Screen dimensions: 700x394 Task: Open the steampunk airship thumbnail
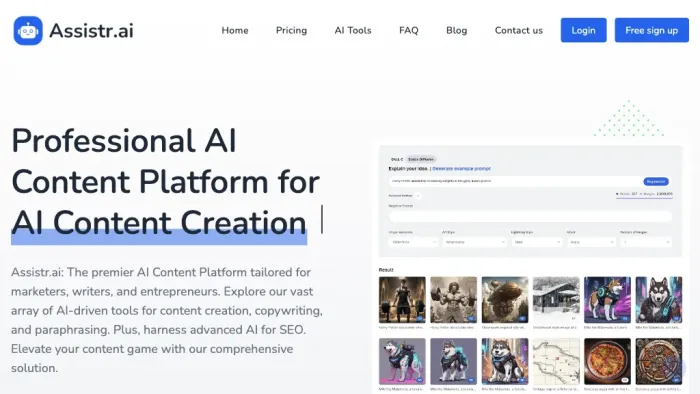click(505, 300)
